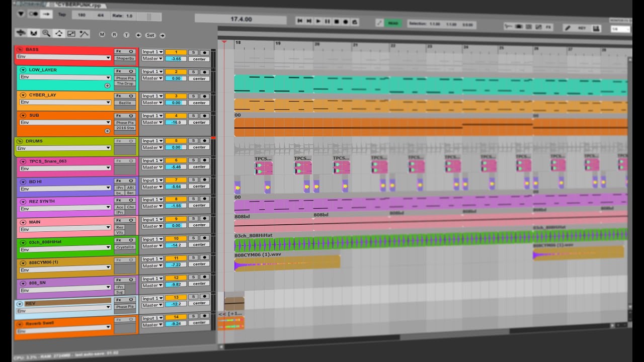Screen dimensions: 644x362
Task: Collapse the BD HI track arrow
Action: pos(23,182)
